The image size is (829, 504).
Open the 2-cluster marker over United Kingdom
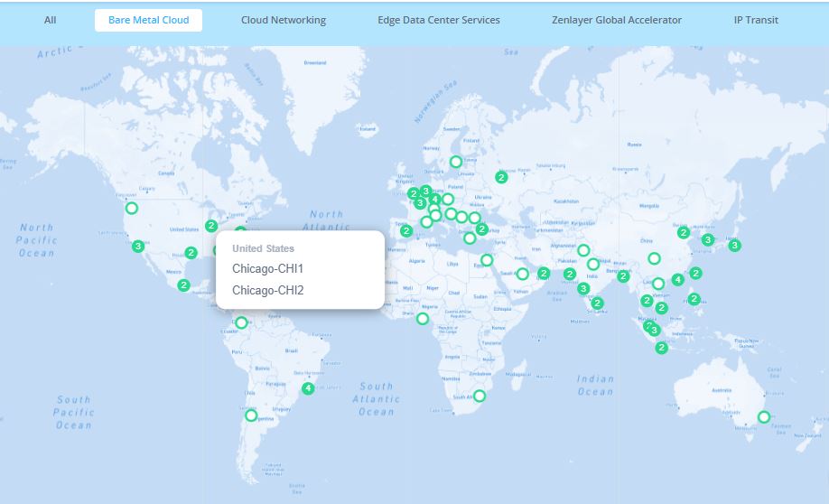[x=414, y=193]
